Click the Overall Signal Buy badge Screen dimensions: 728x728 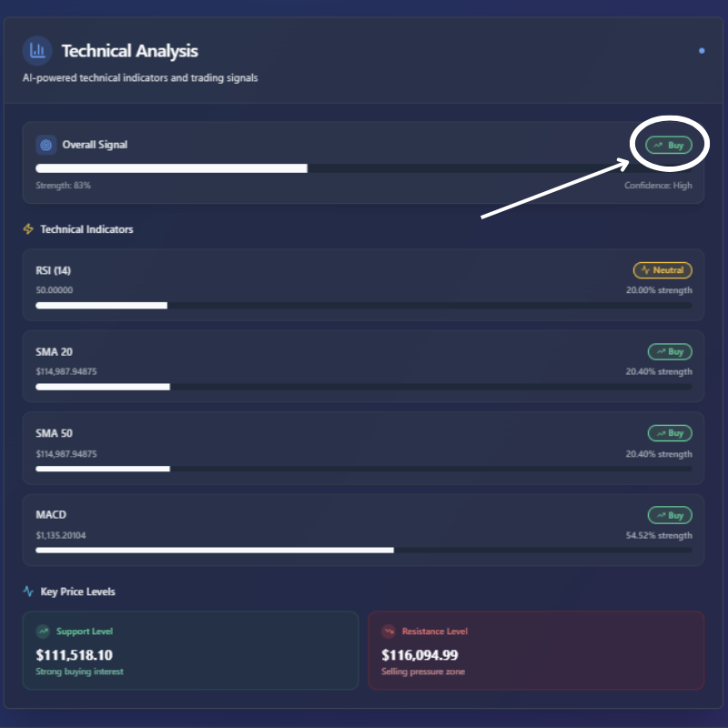pos(669,146)
